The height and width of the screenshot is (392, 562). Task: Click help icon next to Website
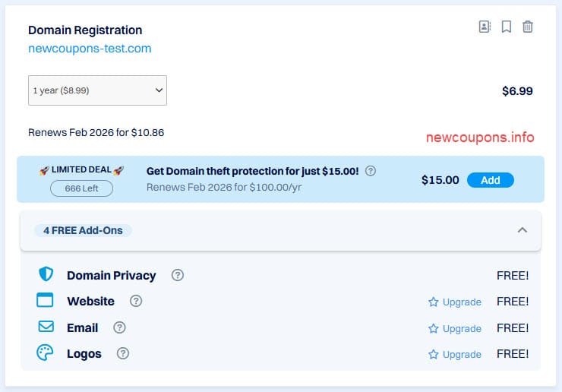click(x=136, y=301)
